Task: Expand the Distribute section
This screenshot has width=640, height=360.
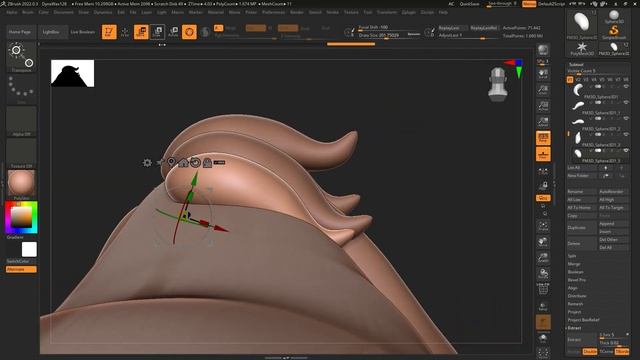Action: pos(577,296)
